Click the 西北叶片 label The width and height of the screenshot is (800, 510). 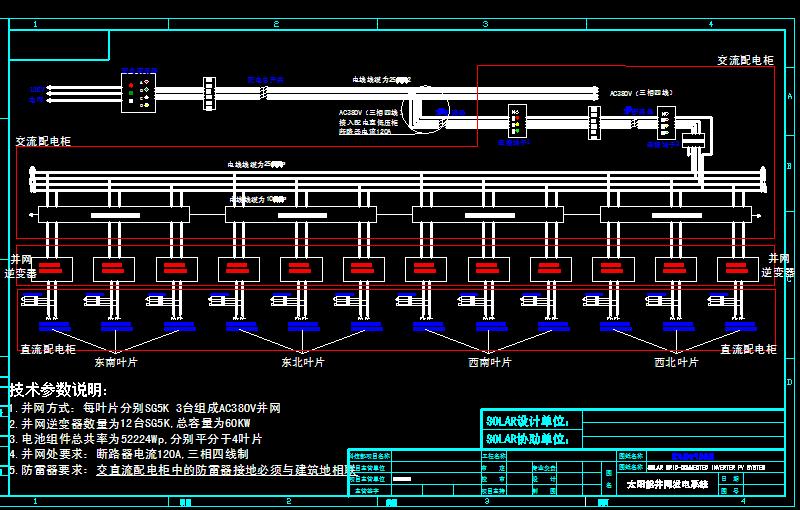pyautogui.click(x=677, y=362)
